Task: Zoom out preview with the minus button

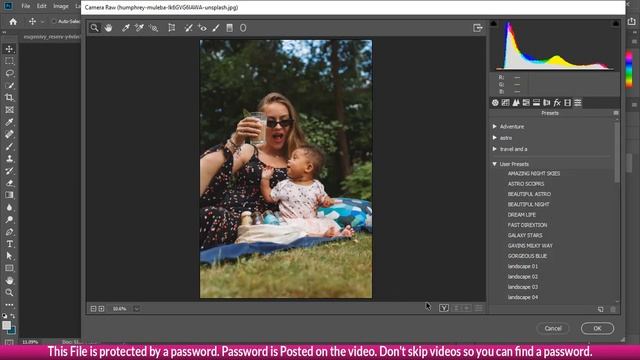Action: pyautogui.click(x=93, y=309)
